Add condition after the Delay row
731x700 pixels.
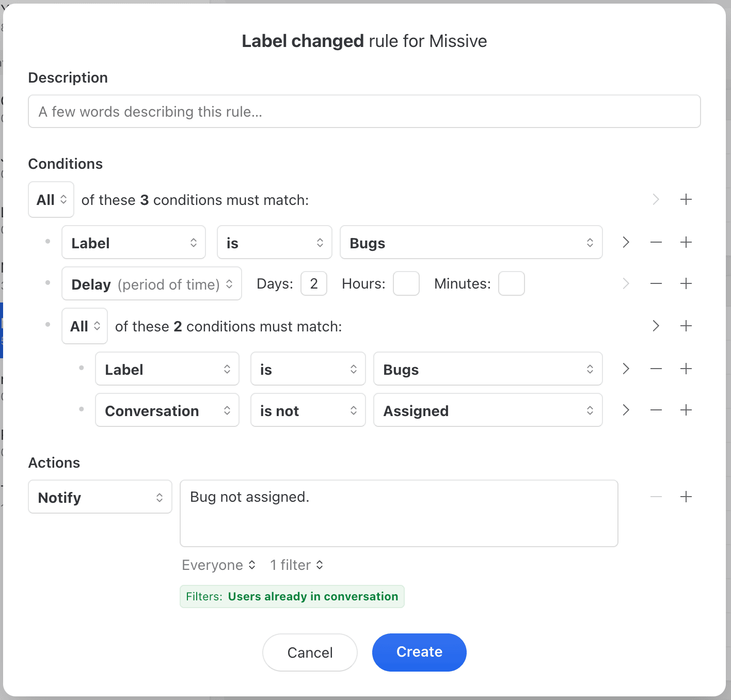click(x=686, y=284)
